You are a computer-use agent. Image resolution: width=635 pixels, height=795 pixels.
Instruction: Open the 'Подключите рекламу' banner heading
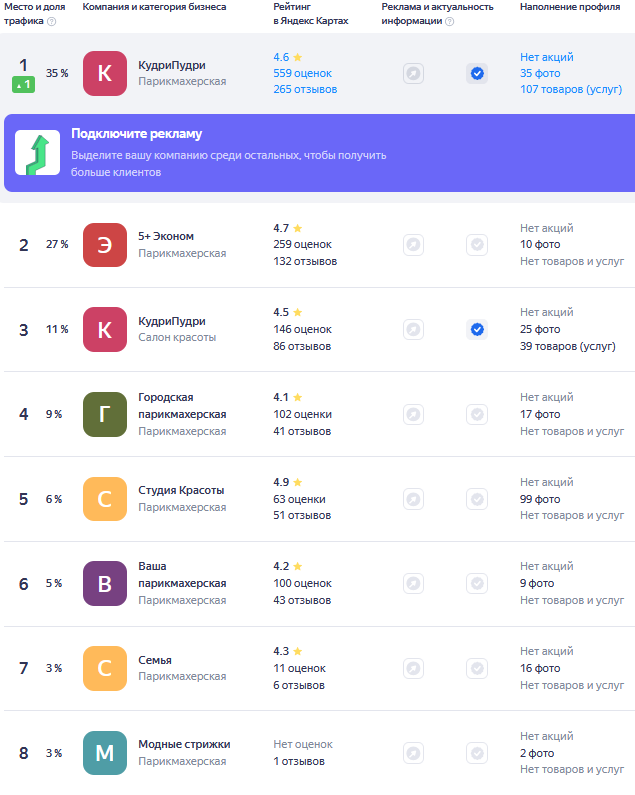(136, 134)
